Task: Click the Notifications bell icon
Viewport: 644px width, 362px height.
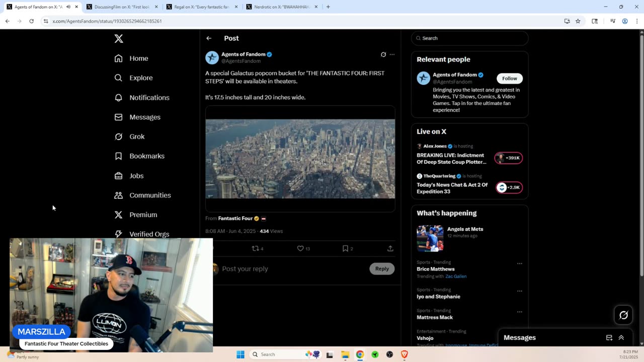Action: pos(118,98)
